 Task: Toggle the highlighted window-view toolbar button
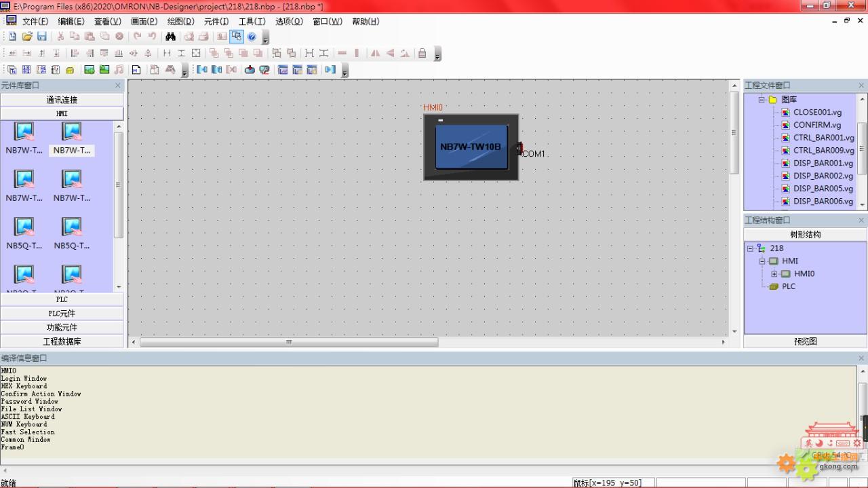[237, 37]
